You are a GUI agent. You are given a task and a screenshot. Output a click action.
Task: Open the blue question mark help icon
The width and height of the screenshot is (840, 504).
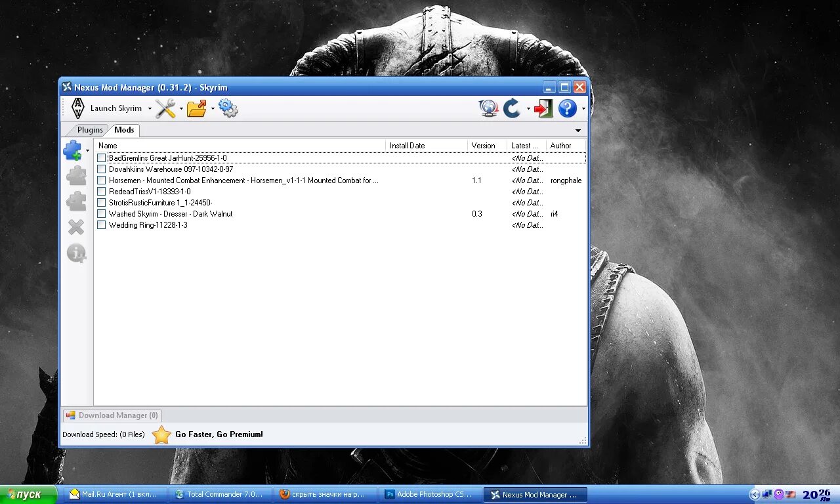[567, 108]
